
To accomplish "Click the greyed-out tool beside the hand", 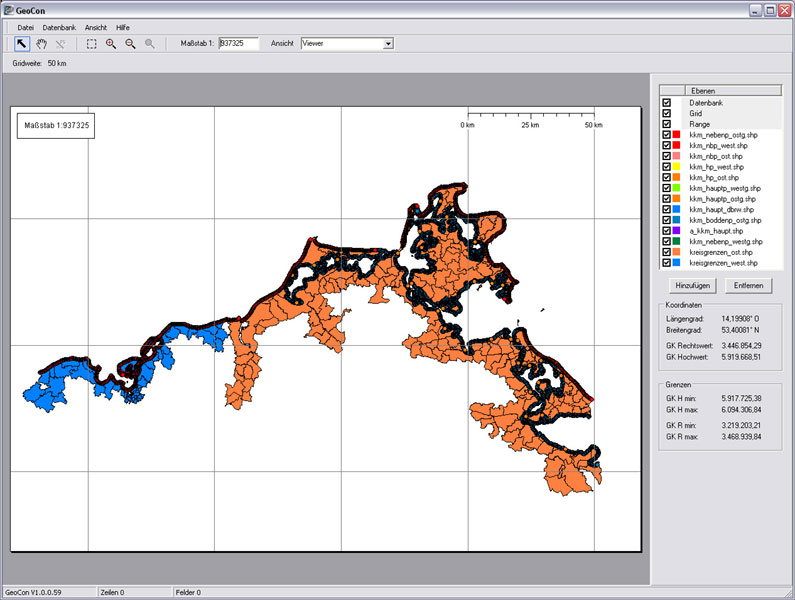I will 60,44.
